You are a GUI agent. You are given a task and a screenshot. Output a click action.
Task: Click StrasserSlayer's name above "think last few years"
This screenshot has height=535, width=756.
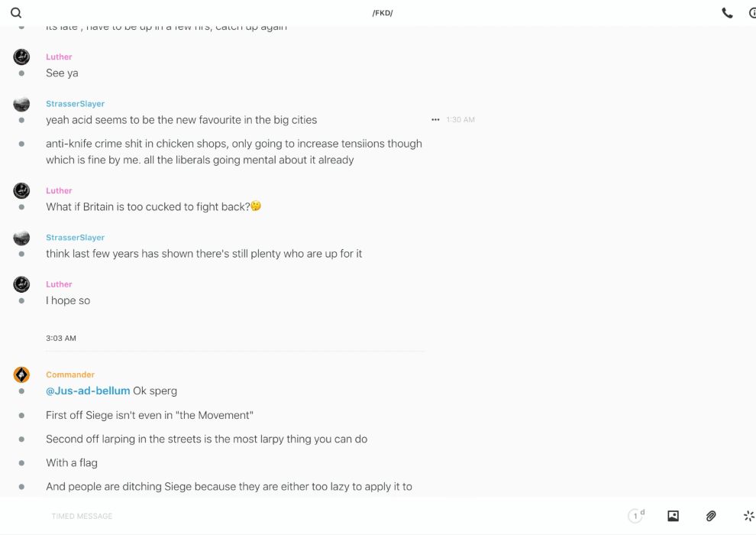(75, 238)
